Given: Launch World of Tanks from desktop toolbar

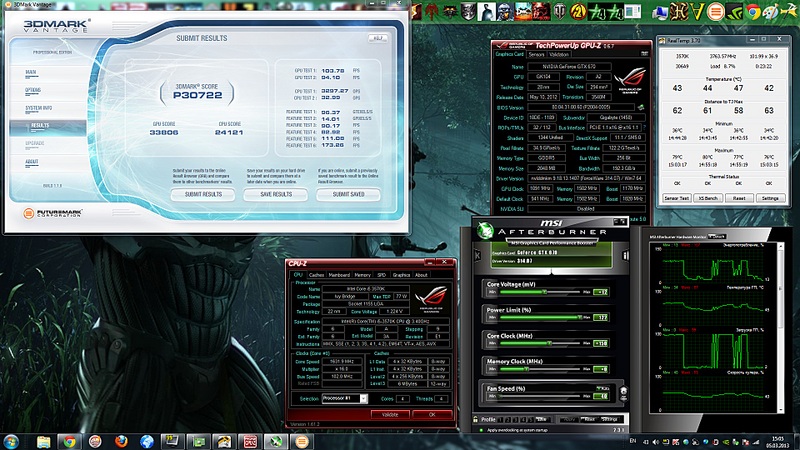Looking at the screenshot, I should pos(560,11).
